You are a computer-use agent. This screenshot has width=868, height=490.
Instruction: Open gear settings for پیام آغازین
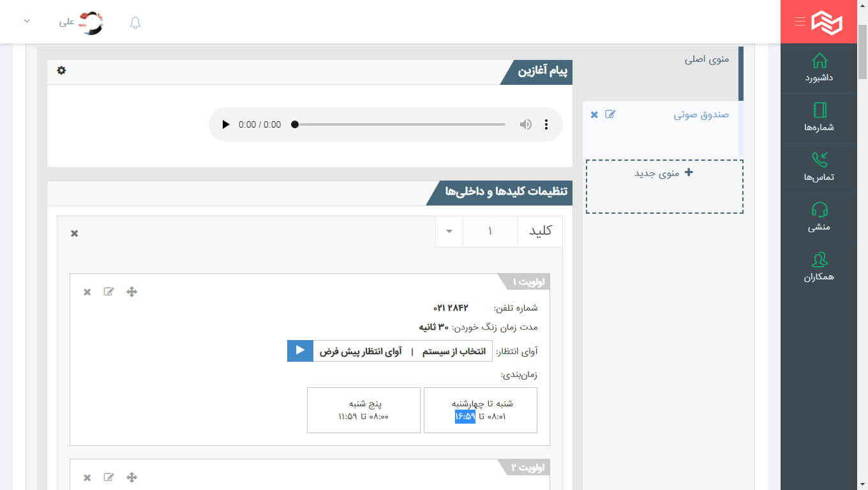[61, 70]
